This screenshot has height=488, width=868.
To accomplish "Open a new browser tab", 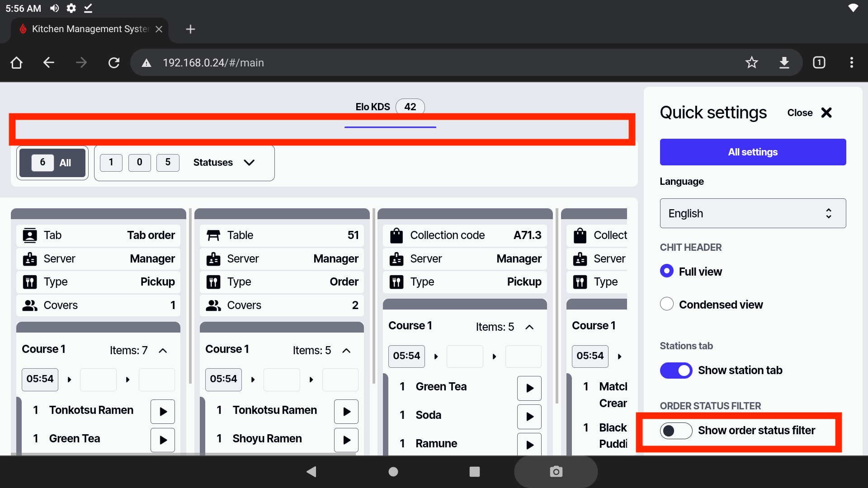I will point(190,29).
